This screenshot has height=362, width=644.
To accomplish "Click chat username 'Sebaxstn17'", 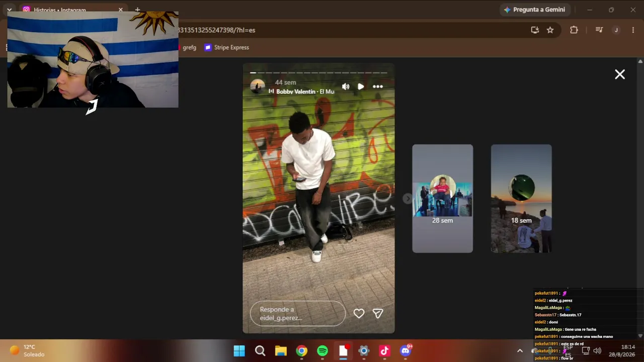I will tap(545, 315).
